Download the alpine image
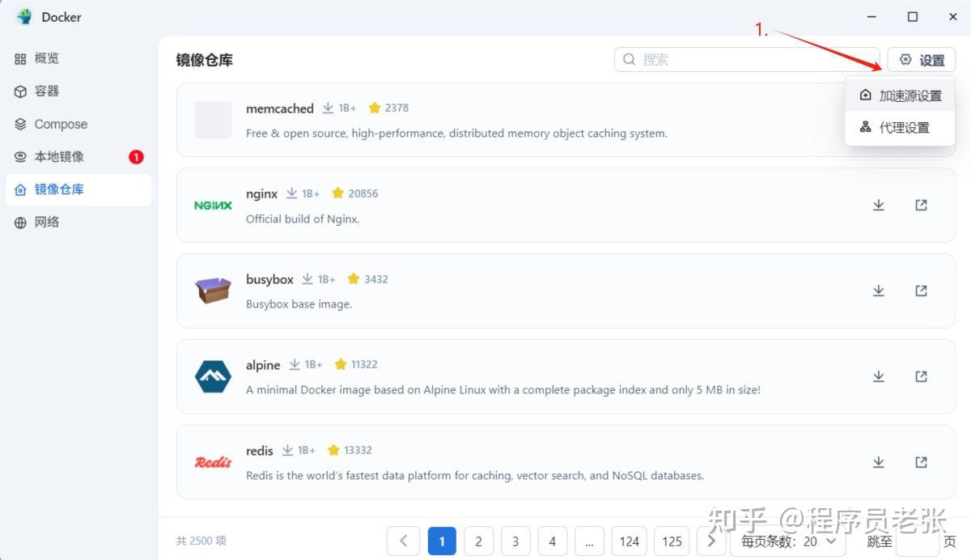Viewport: 971px width, 560px height. pos(879,376)
